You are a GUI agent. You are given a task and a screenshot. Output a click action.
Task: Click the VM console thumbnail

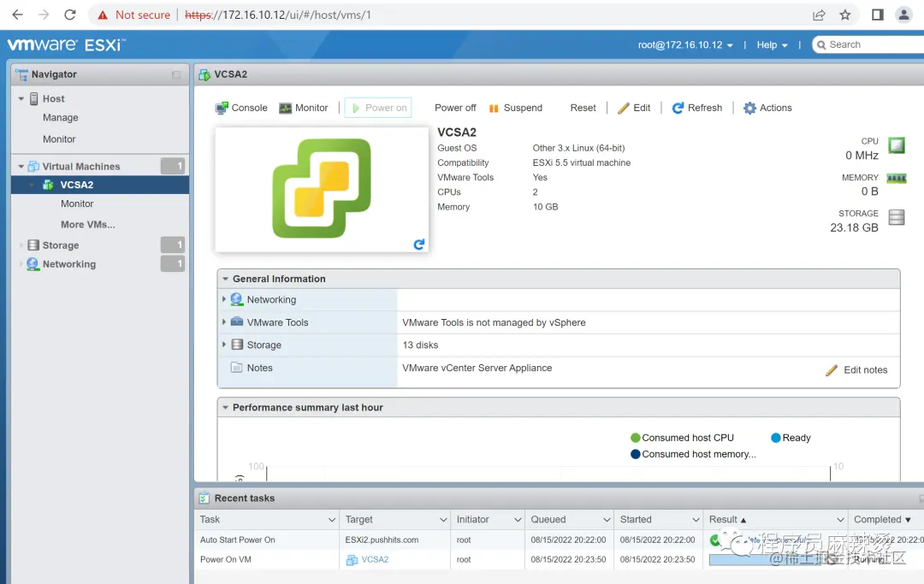click(322, 190)
